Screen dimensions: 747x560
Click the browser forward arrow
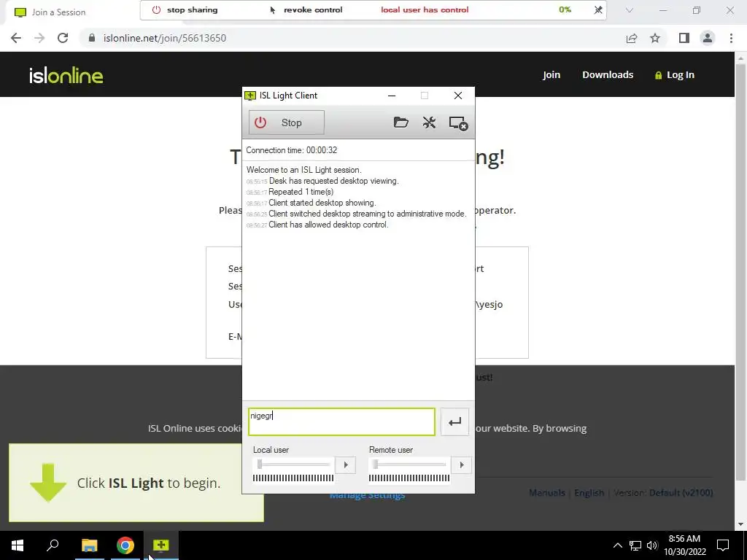pyautogui.click(x=39, y=38)
